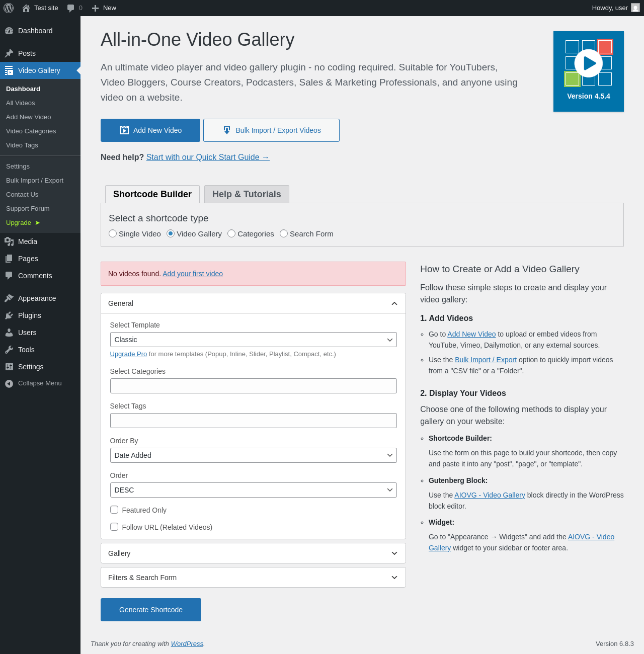
Task: Click into the Select Tags field
Action: (254, 421)
